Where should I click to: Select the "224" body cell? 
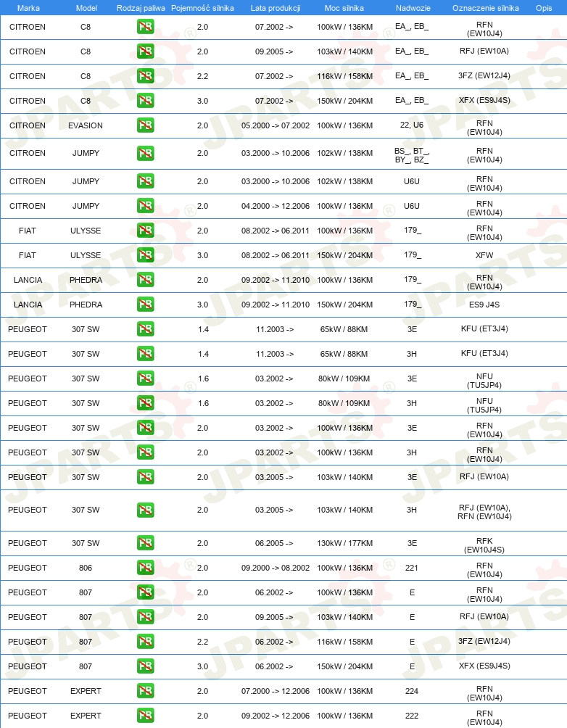coord(411,690)
